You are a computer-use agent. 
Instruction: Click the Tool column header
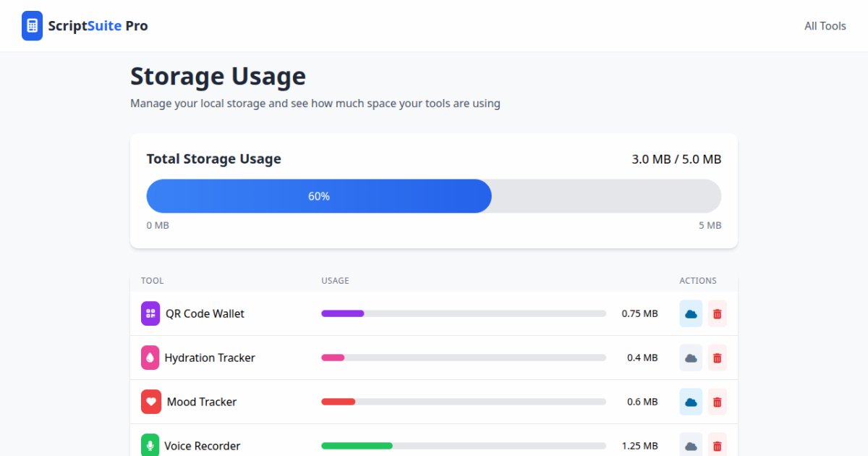click(x=152, y=281)
